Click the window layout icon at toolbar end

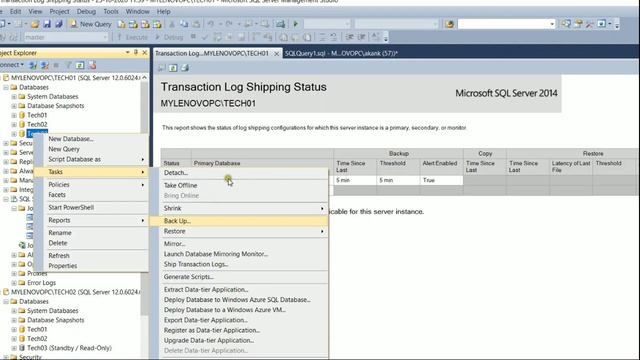(x=601, y=24)
